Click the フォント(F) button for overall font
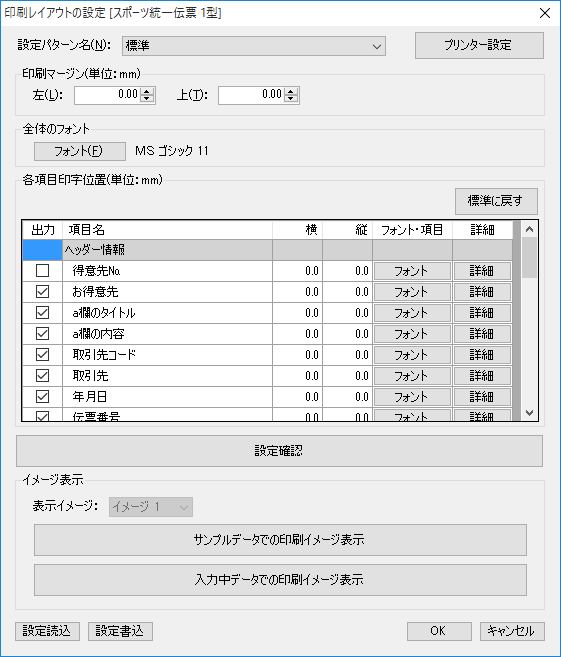561x657 pixels. pyautogui.click(x=80, y=151)
